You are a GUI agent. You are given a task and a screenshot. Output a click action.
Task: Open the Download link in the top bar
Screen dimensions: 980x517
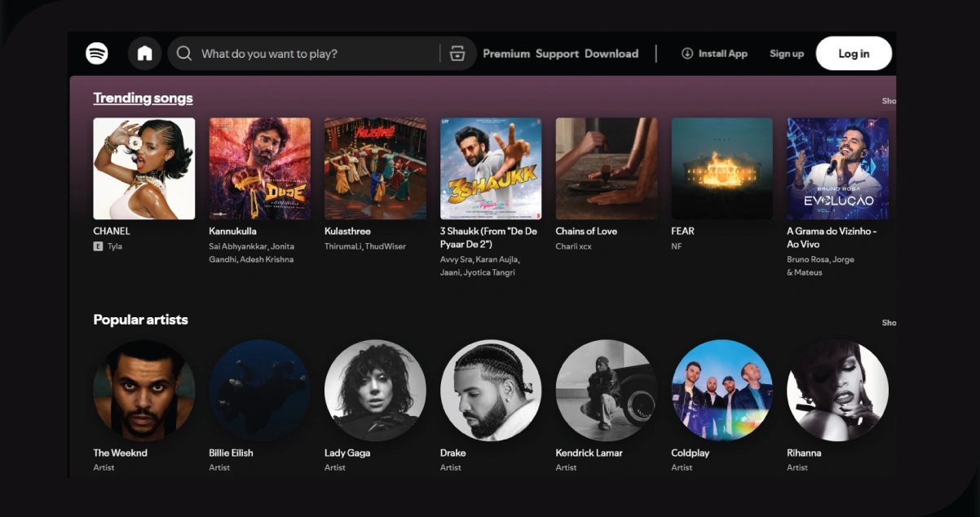click(611, 54)
